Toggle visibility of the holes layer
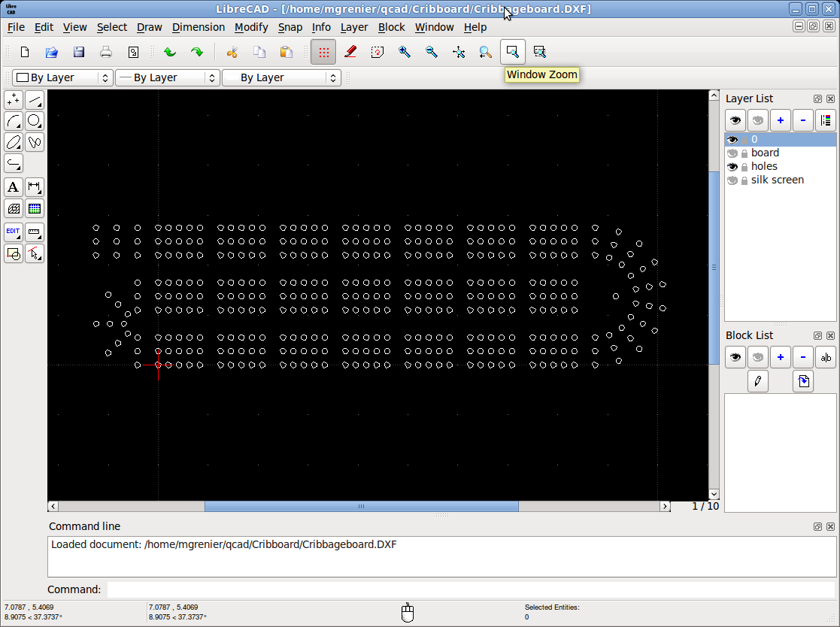This screenshot has width=840, height=627. (x=732, y=166)
